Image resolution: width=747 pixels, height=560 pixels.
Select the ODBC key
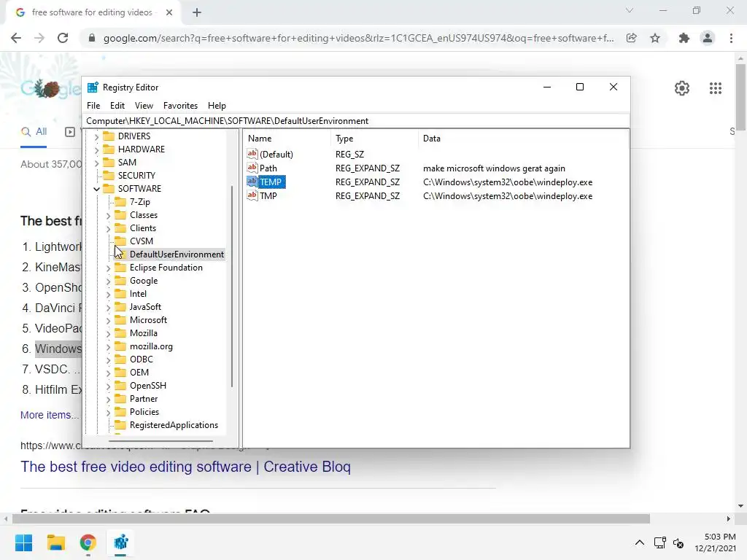[141, 359]
